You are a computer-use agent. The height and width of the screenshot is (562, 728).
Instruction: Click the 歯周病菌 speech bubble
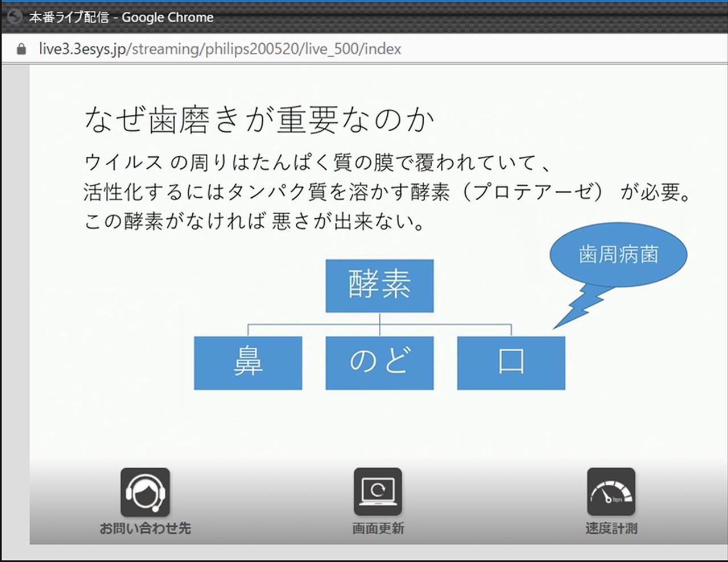[618, 255]
